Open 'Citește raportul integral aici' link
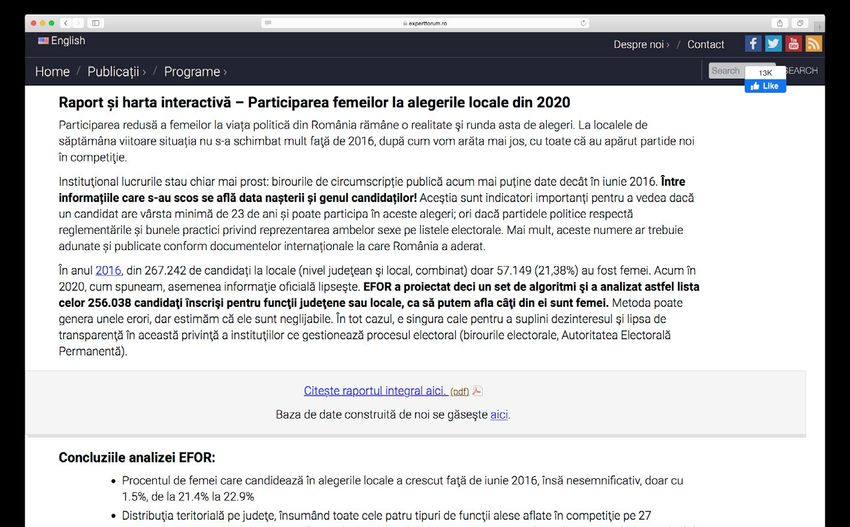Screen dimensions: 850x527 [376, 390]
